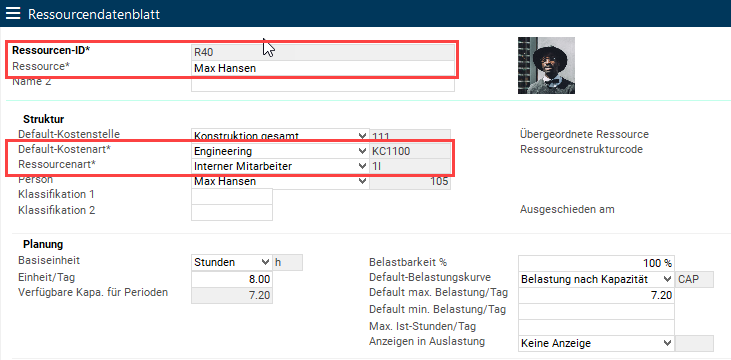Open the hamburger menu in the header
The height and width of the screenshot is (360, 731).
[13, 14]
